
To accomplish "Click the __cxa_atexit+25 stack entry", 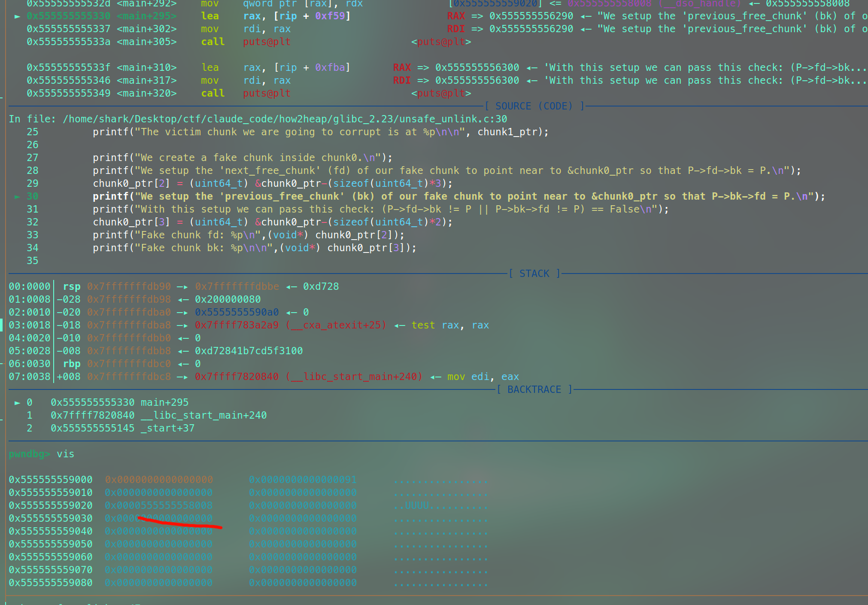I will point(291,325).
